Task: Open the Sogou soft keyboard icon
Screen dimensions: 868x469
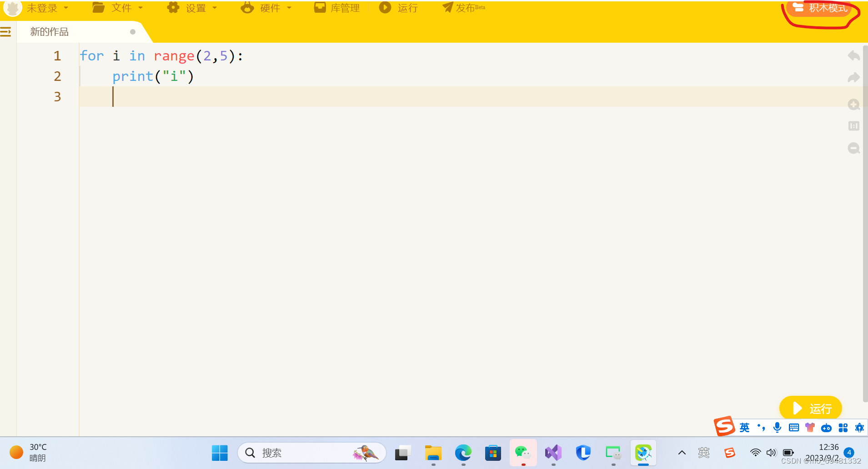Action: pyautogui.click(x=794, y=427)
